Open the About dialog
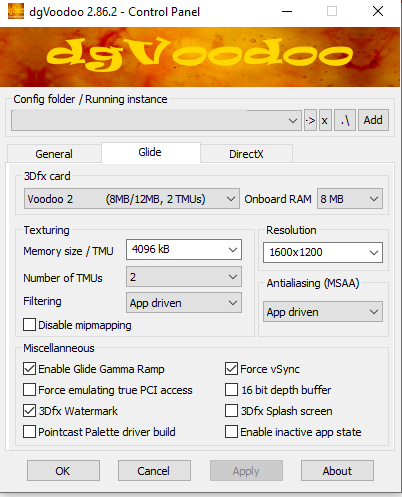The height and width of the screenshot is (497, 402). click(337, 471)
